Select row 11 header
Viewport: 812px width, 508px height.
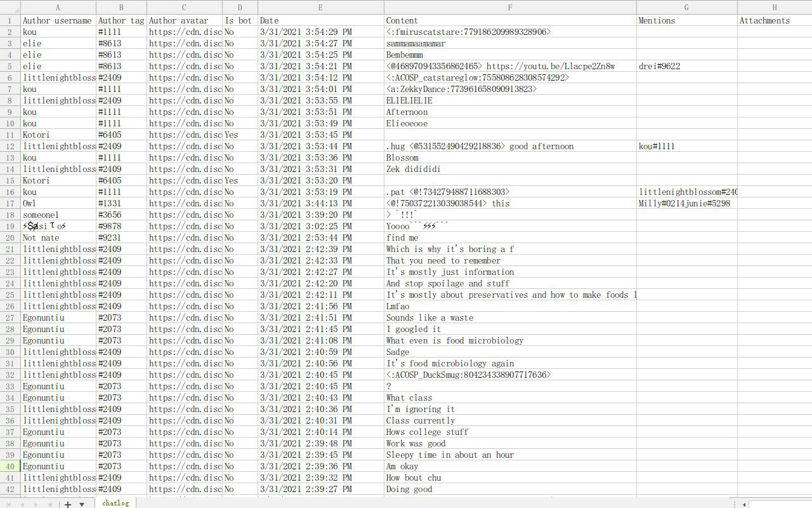pos(10,135)
